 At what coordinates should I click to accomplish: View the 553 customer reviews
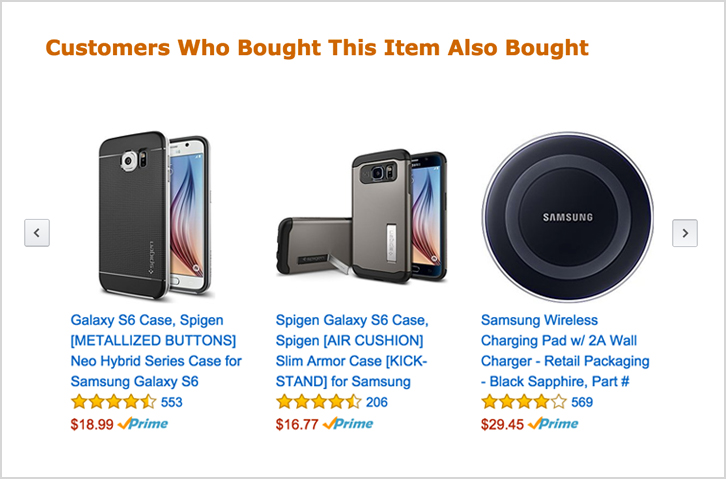pyautogui.click(x=172, y=402)
